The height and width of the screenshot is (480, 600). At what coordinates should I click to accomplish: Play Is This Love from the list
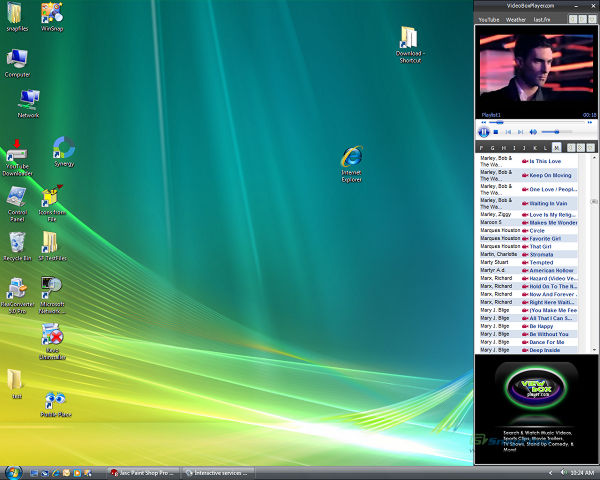(545, 161)
